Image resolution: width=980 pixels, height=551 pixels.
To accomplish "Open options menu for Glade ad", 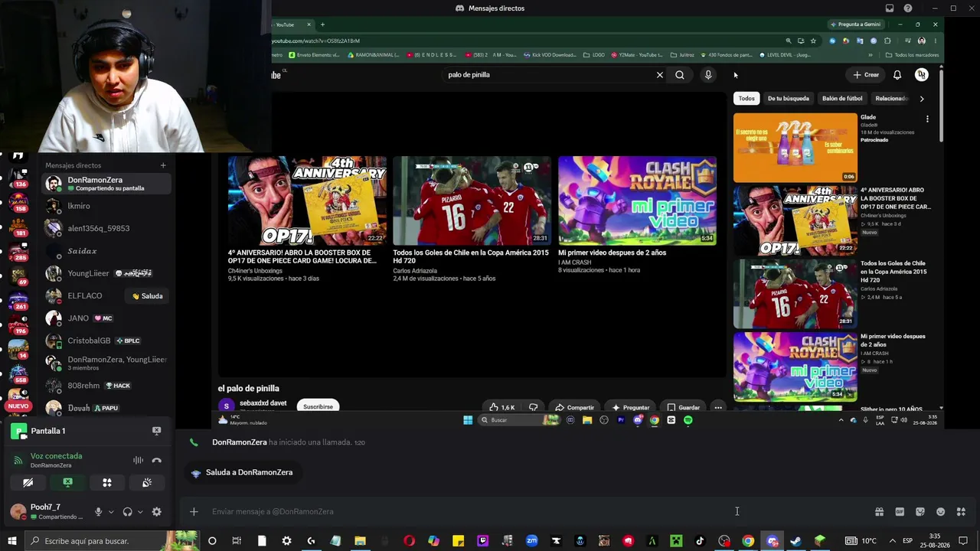I will (927, 119).
